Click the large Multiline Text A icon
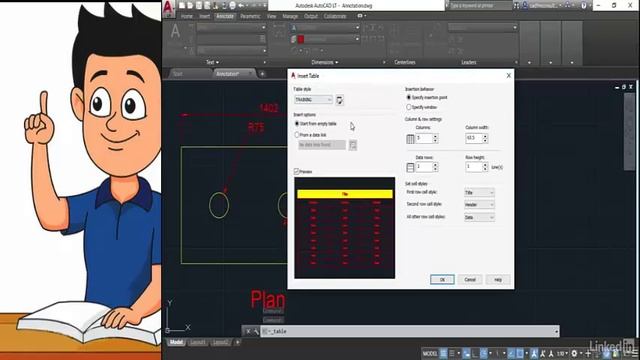 click(x=176, y=31)
